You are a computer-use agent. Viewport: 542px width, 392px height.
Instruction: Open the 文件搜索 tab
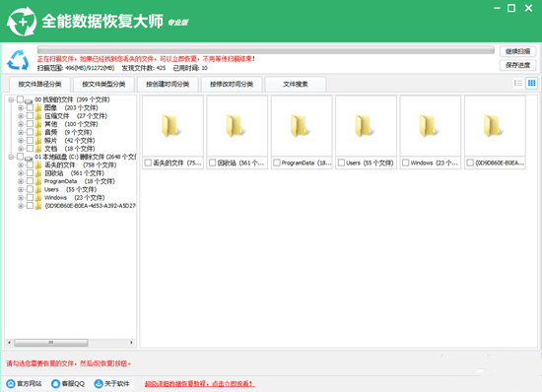coord(296,84)
